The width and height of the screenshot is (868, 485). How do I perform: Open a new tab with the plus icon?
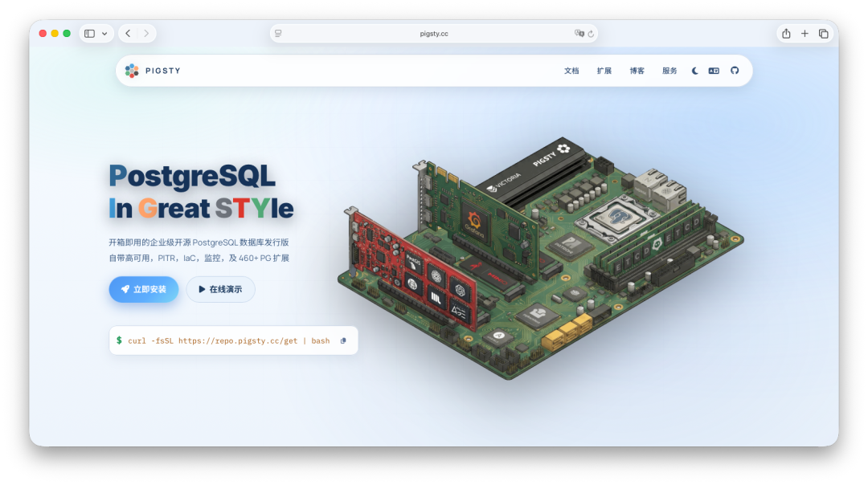[805, 34]
